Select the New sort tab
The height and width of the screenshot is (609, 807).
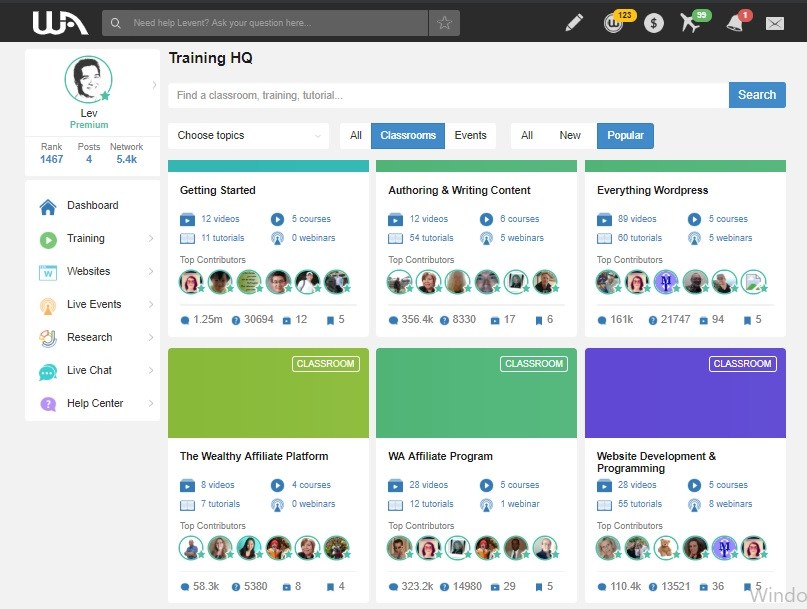[x=570, y=135]
